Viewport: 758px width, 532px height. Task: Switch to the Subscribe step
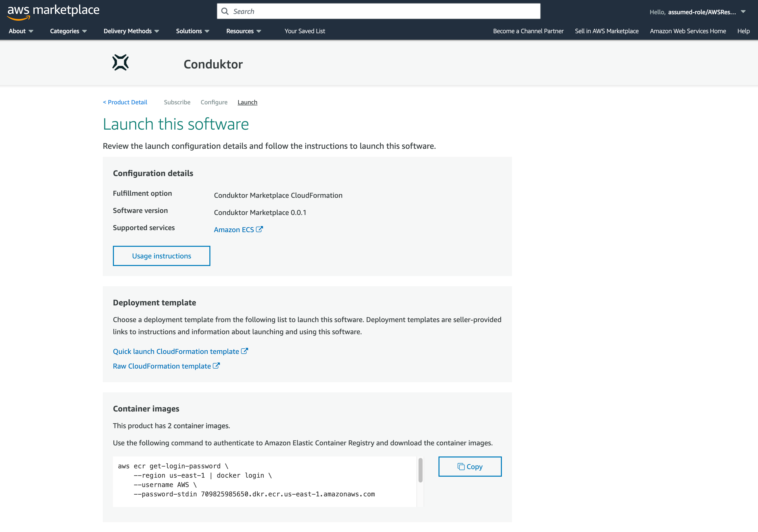(x=177, y=102)
